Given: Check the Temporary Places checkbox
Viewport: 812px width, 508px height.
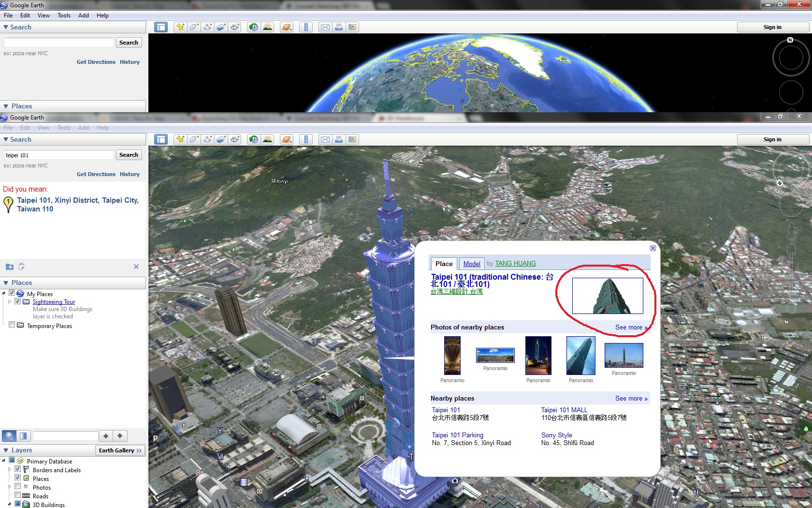Looking at the screenshot, I should tap(12, 325).
